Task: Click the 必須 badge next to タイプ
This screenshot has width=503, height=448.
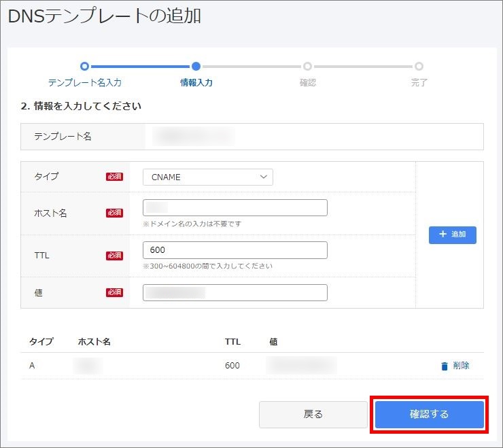Action: [114, 177]
